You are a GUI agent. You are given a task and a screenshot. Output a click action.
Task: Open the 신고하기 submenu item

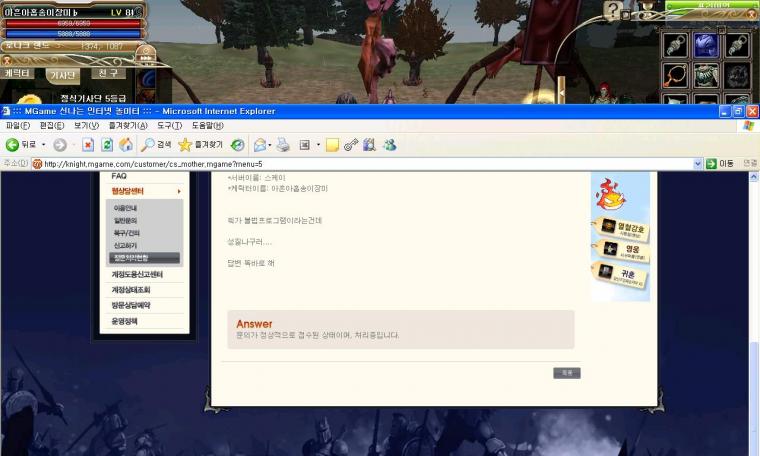[x=125, y=246]
